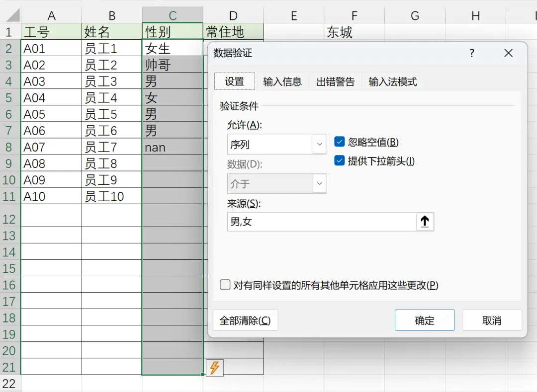
Task: Click cell containing 员工2
Action: coord(112,65)
